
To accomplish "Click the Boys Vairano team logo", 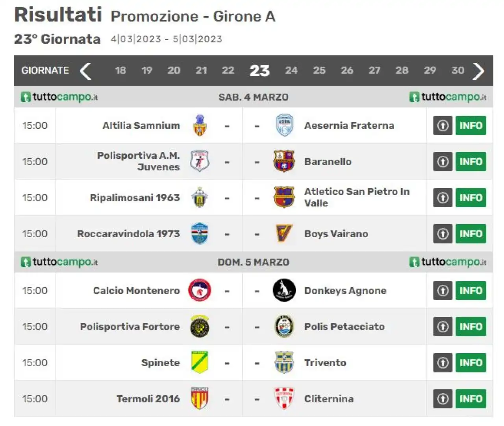I will pyautogui.click(x=284, y=234).
